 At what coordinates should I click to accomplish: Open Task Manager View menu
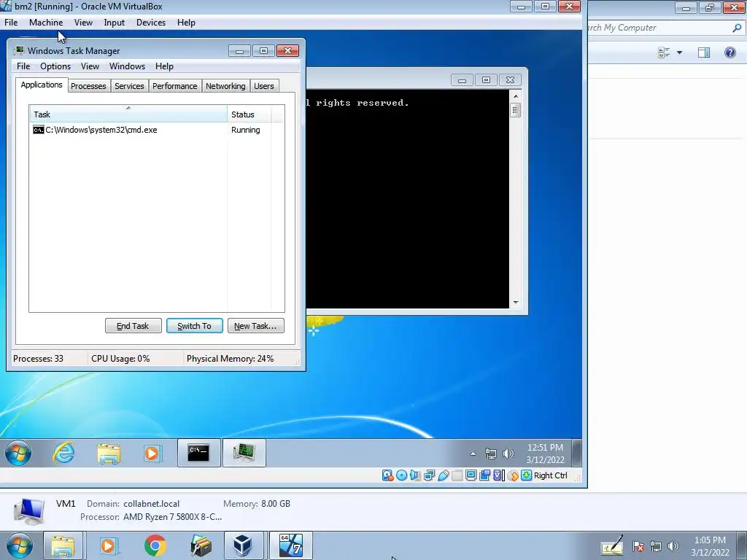point(90,66)
